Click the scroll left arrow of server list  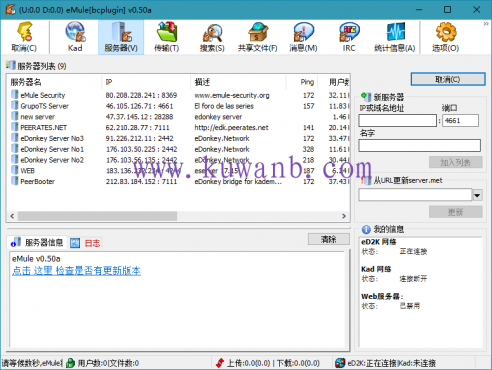tap(12, 216)
